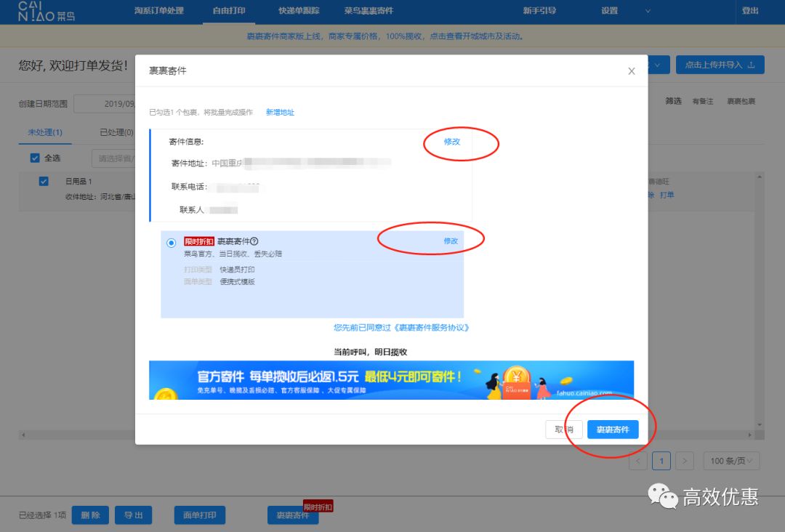Viewport: 785px width, 532px height.
Task: Switch to 自由打印 tab
Action: [x=229, y=10]
